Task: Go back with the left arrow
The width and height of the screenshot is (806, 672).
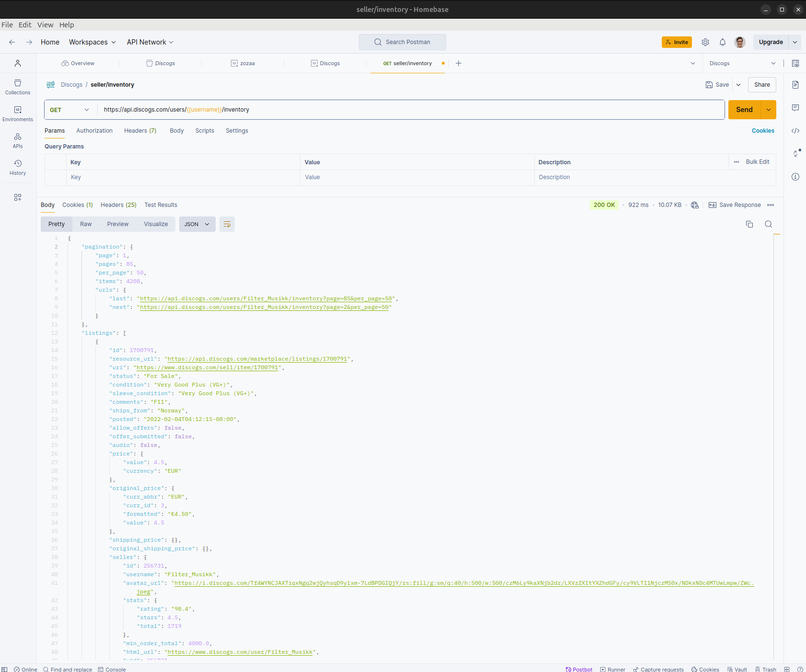Action: [12, 42]
